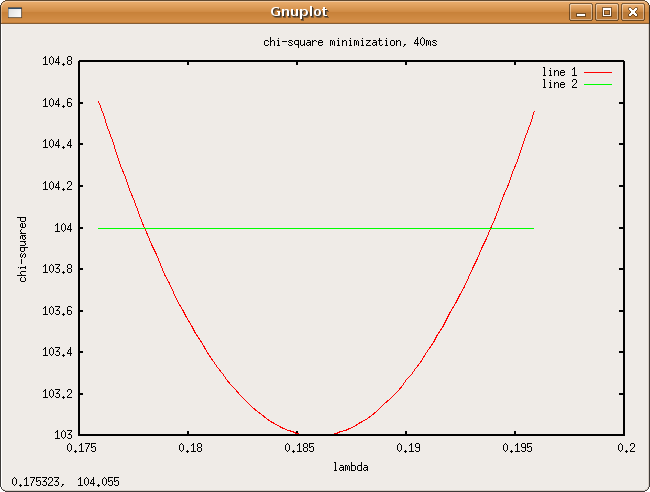This screenshot has width=650, height=492.
Task: Click the Gnuplot title bar text
Action: coord(299,12)
